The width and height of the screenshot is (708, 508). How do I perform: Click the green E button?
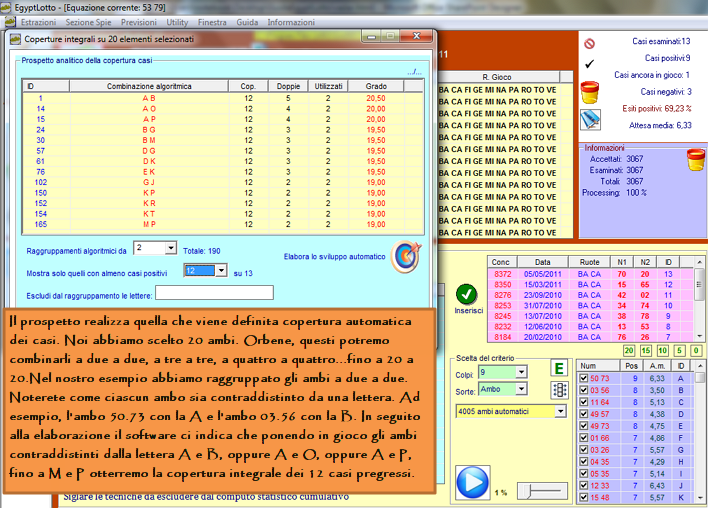(x=559, y=368)
